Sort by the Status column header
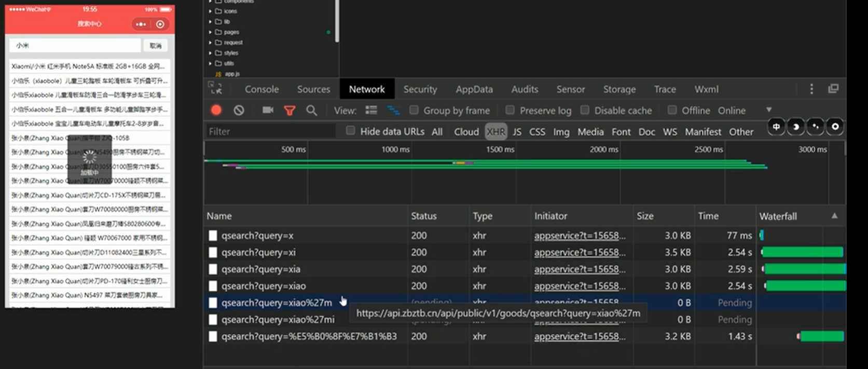Screen dimensions: 868x369 [x=439, y=216]
